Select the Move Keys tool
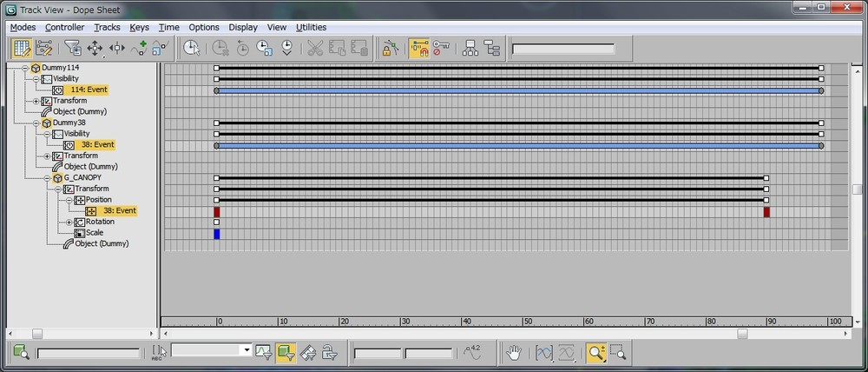The height and width of the screenshot is (372, 868). 95,48
